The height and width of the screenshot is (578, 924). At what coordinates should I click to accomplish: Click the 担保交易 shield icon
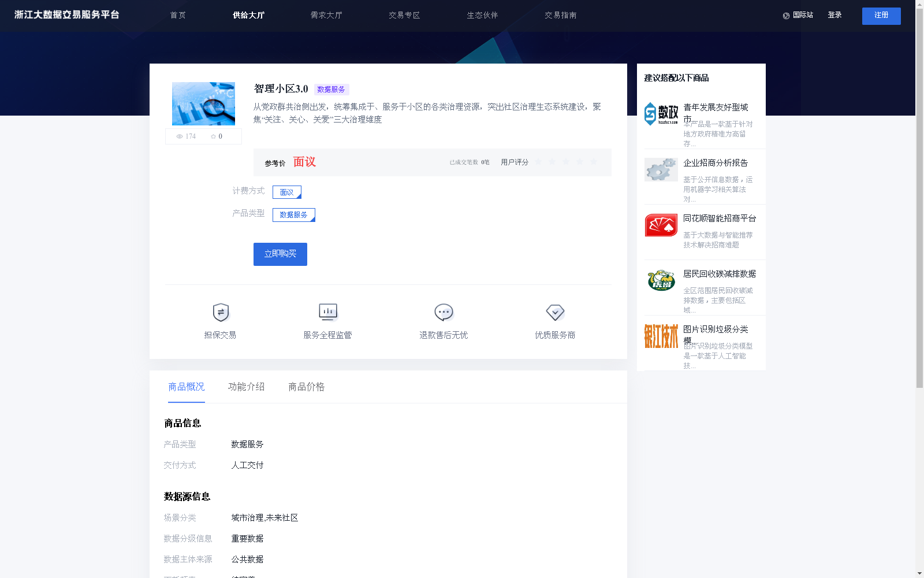pyautogui.click(x=221, y=312)
